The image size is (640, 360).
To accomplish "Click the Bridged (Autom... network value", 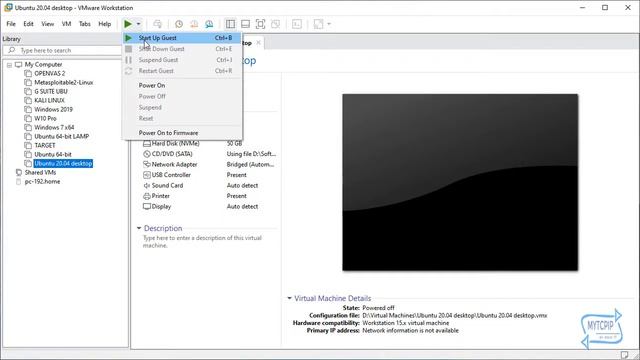I will pyautogui.click(x=251, y=164).
